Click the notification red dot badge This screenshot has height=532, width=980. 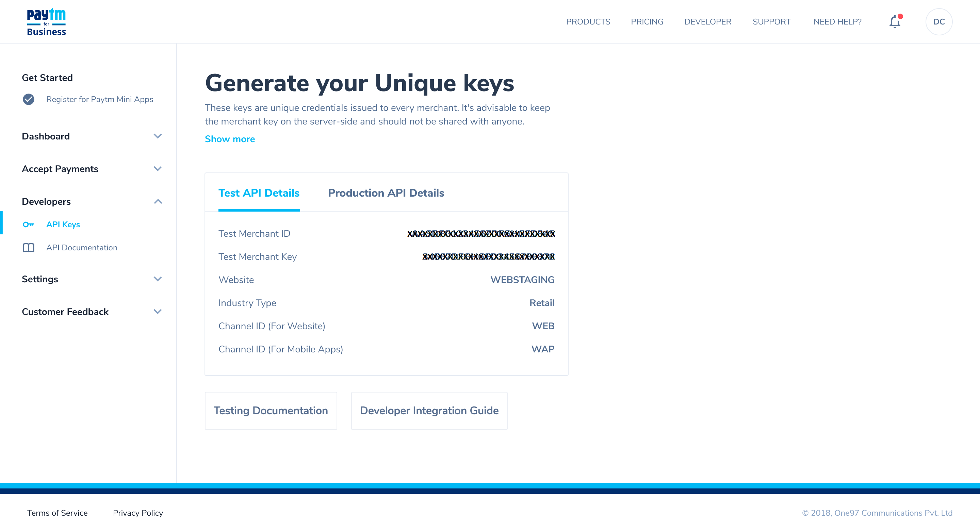pos(900,16)
